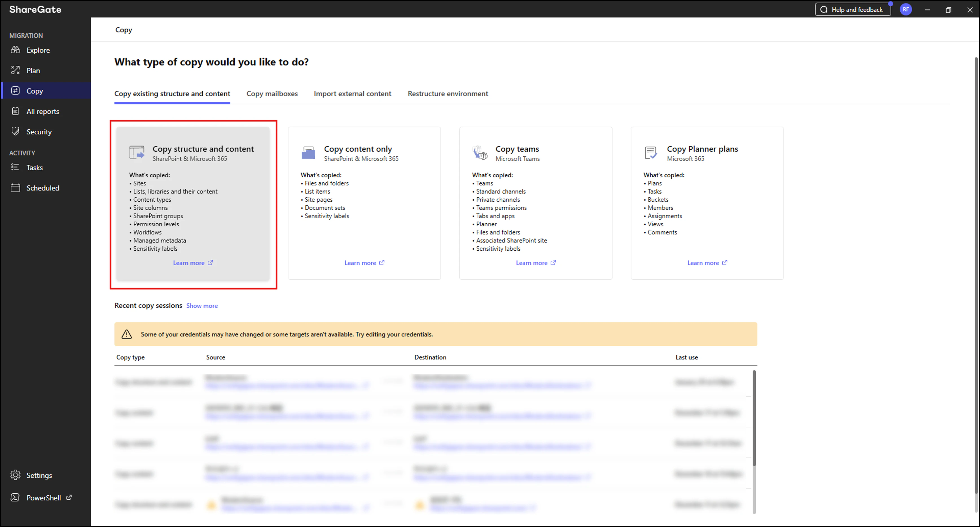This screenshot has width=980, height=527.
Task: Click external link icon beside structure and content Learn more
Action: [x=211, y=263]
